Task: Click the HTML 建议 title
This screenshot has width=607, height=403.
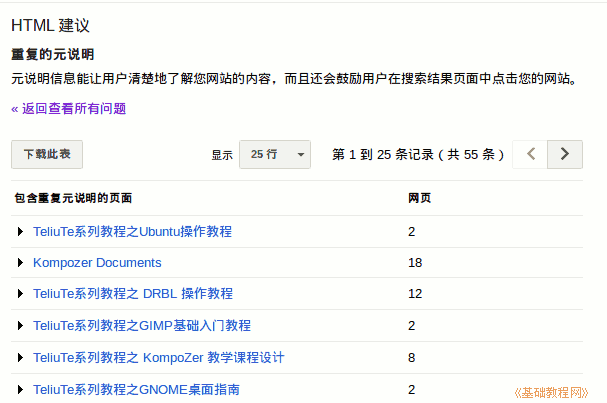Action: pos(50,26)
